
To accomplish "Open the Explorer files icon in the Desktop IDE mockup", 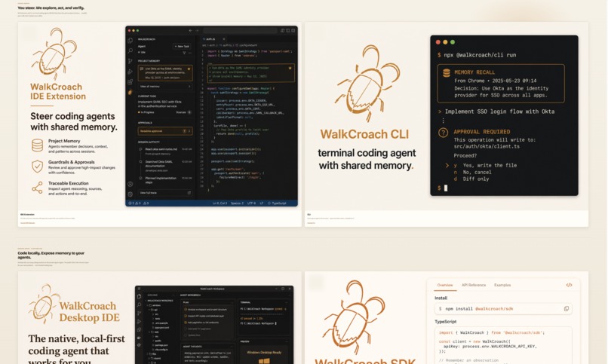I will 140,296.
